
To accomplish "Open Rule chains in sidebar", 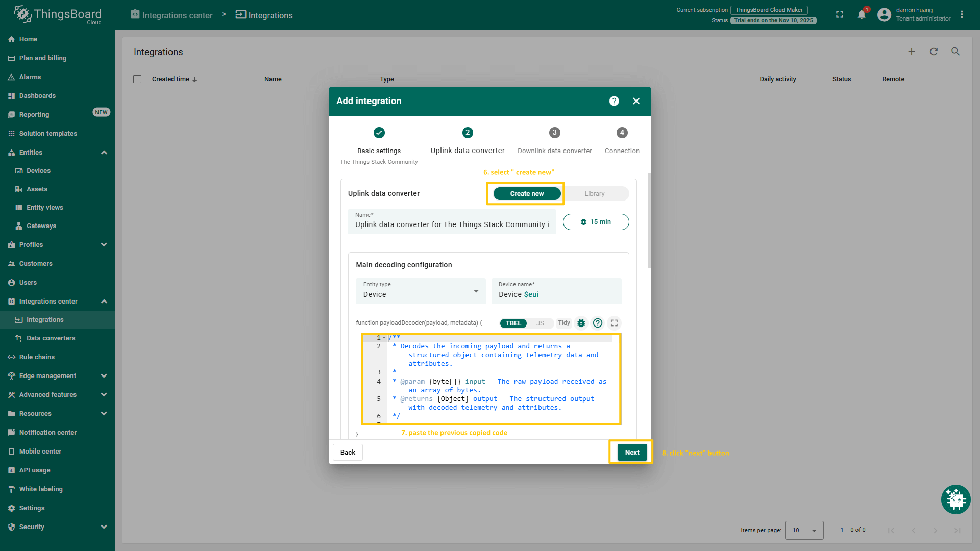I will (x=37, y=357).
